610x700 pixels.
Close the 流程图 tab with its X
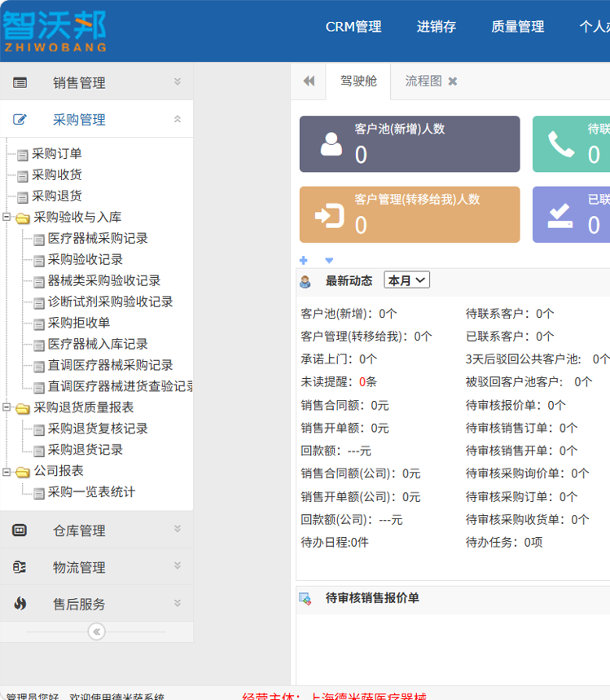(453, 81)
